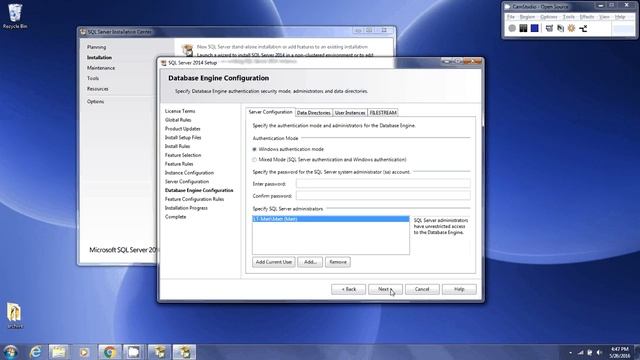
Task: Click the CamStudio Record button
Action: 512,28
